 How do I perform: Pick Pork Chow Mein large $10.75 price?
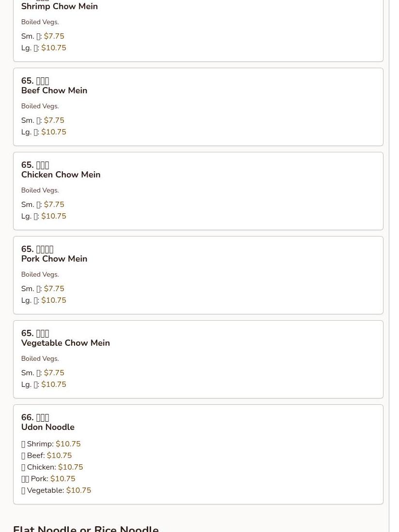click(54, 300)
